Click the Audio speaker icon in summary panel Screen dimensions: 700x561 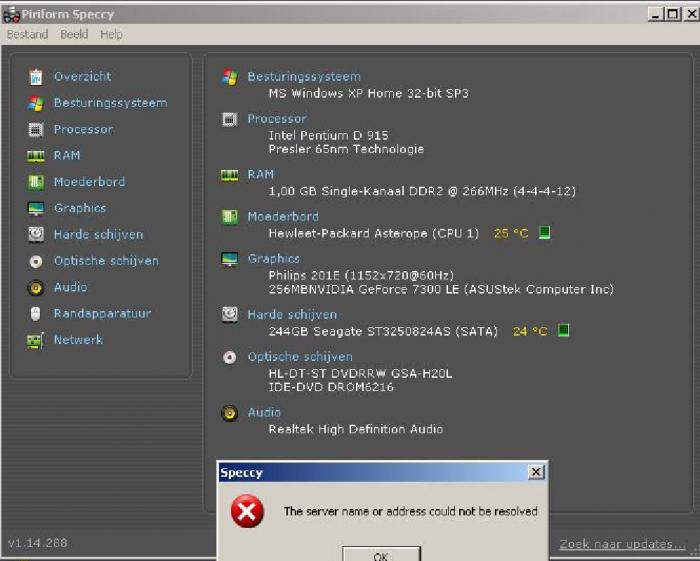click(x=229, y=413)
